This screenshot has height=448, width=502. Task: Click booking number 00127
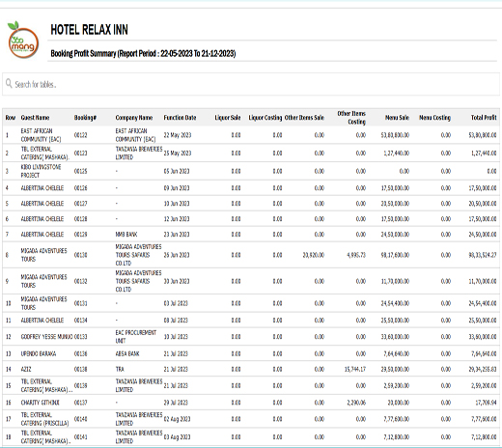pyautogui.click(x=80, y=204)
